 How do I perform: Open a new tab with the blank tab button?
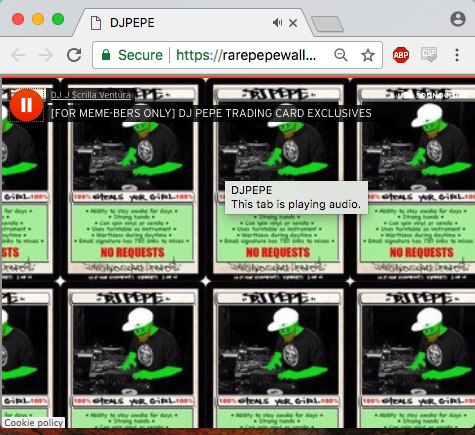tap(327, 25)
